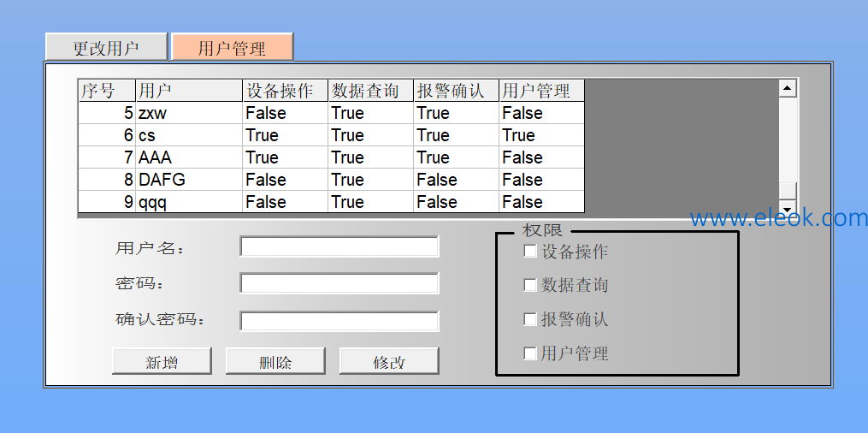Click the 数据查询 column header
Viewport: 868px width, 433px height.
pos(371,91)
